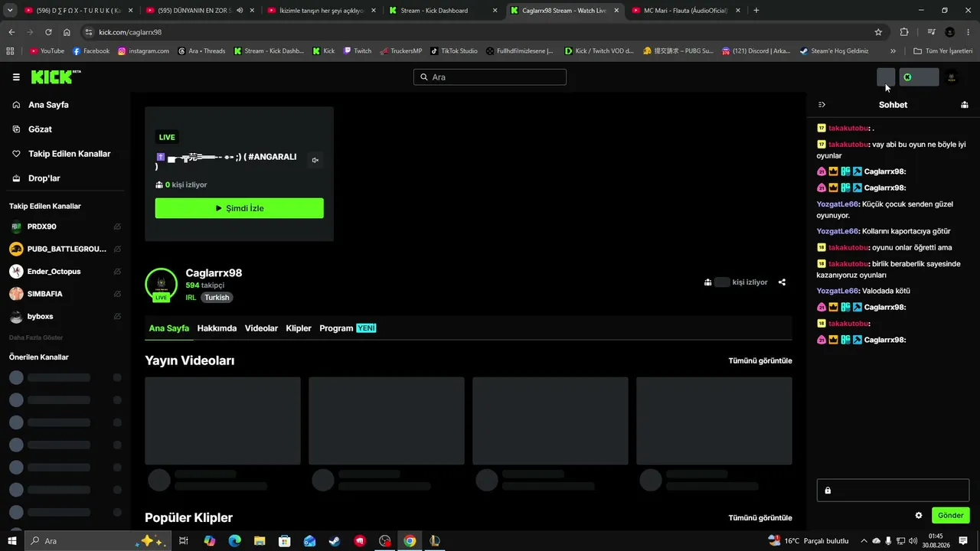The height and width of the screenshot is (551, 980).
Task: Share the Caglarrx98 channel
Action: tap(782, 282)
